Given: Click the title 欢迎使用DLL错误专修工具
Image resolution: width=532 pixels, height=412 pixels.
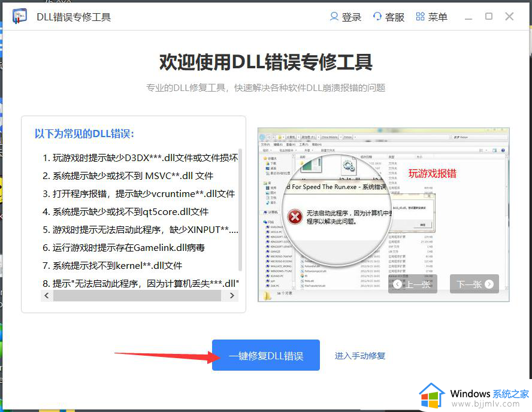Looking at the screenshot, I should (x=266, y=62).
